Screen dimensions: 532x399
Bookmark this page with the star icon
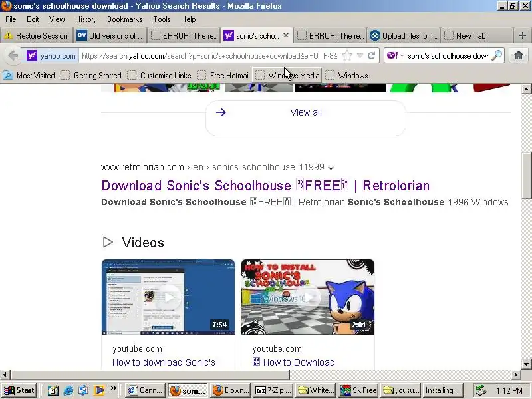click(347, 55)
